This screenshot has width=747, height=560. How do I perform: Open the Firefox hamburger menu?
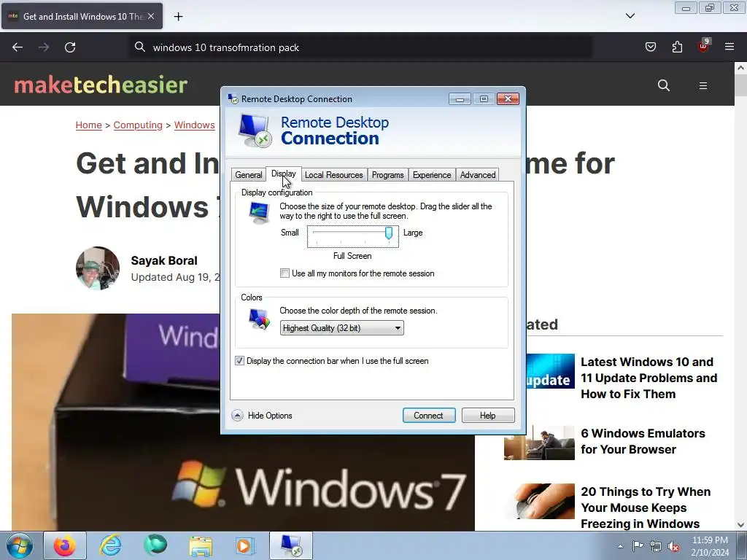pyautogui.click(x=729, y=47)
